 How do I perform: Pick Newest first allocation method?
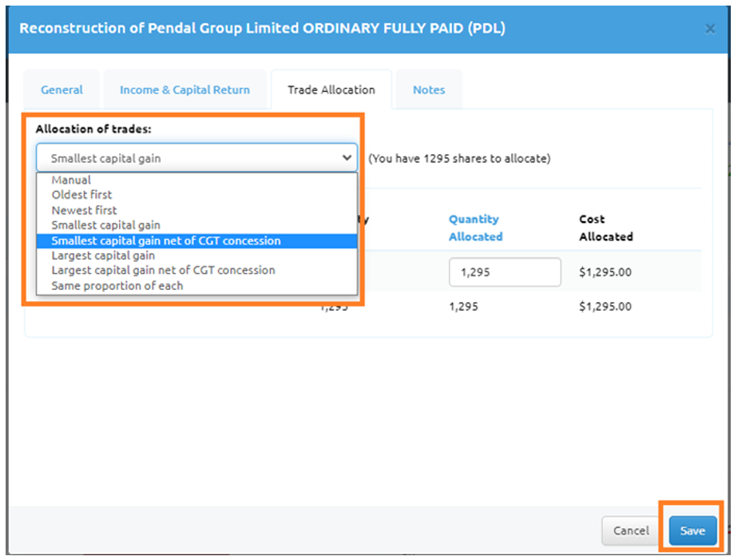[84, 210]
